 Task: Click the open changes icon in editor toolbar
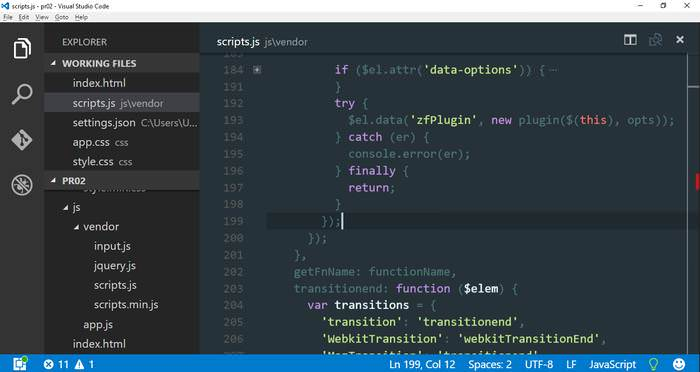coord(655,40)
